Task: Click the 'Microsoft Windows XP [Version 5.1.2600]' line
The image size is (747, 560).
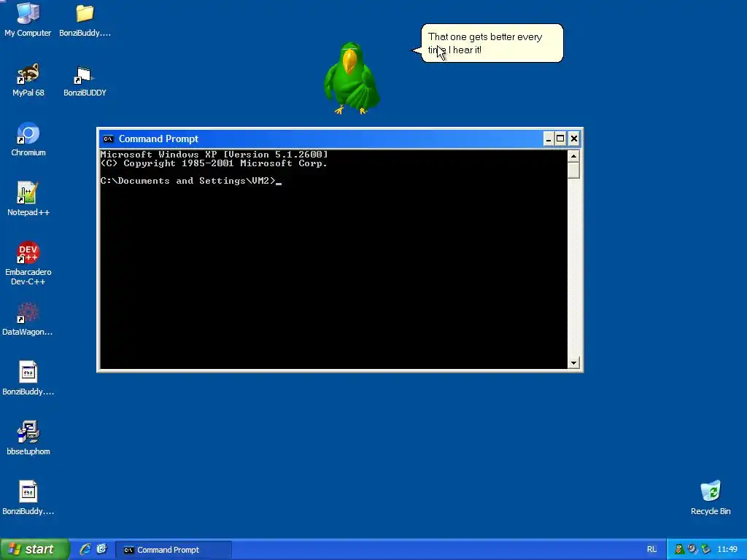Action: click(x=214, y=155)
